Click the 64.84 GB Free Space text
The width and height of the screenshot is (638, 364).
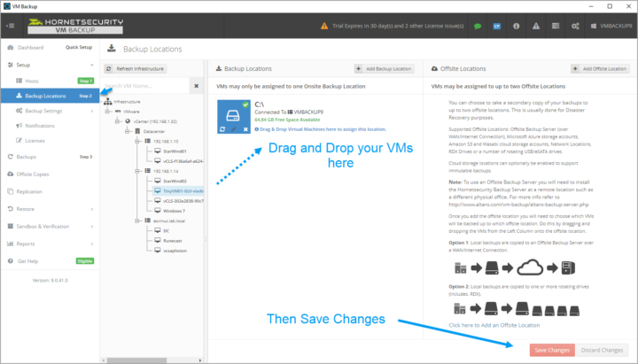287,120
